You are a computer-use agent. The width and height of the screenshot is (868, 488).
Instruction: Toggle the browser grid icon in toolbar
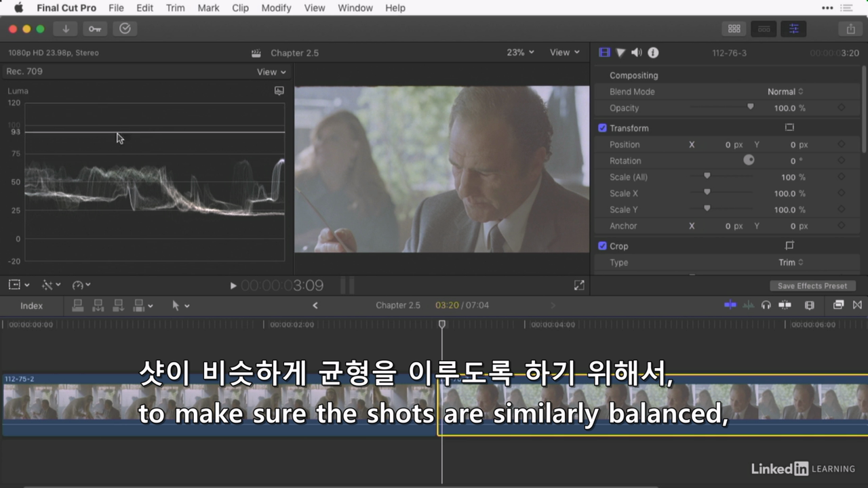click(x=734, y=28)
